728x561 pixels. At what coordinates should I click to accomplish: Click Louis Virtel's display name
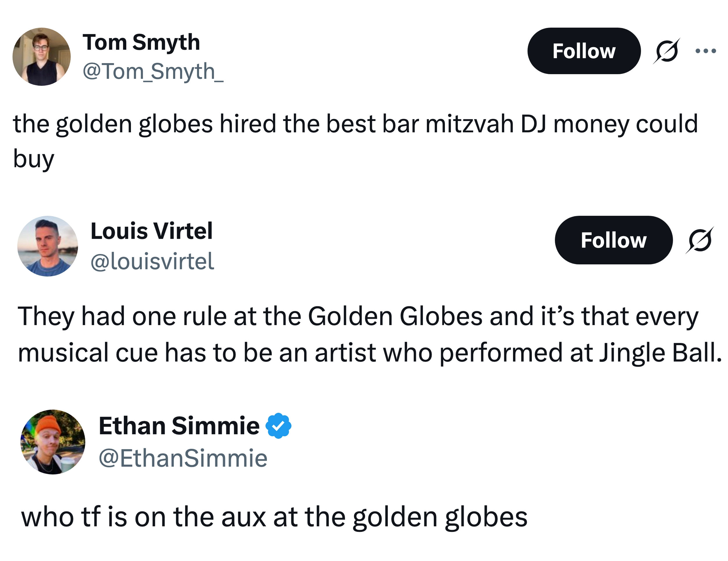pos(152,231)
